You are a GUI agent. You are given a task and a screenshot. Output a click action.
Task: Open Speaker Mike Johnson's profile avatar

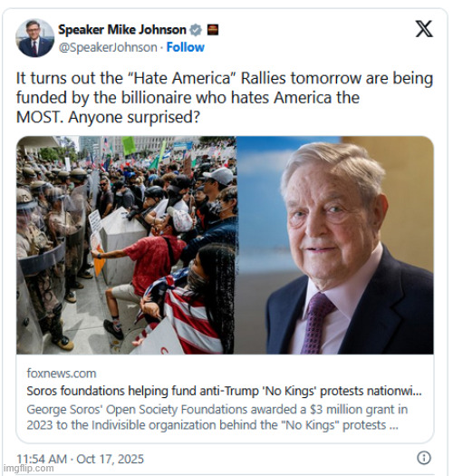(35, 38)
